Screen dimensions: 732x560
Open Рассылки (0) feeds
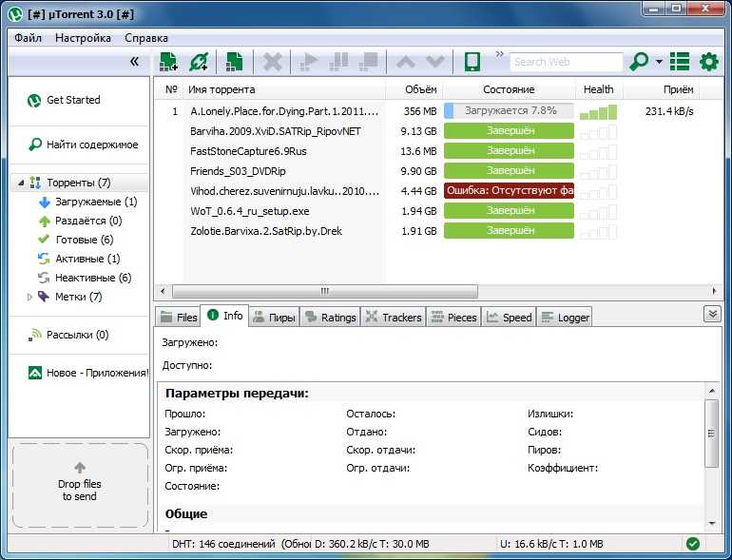(68, 335)
